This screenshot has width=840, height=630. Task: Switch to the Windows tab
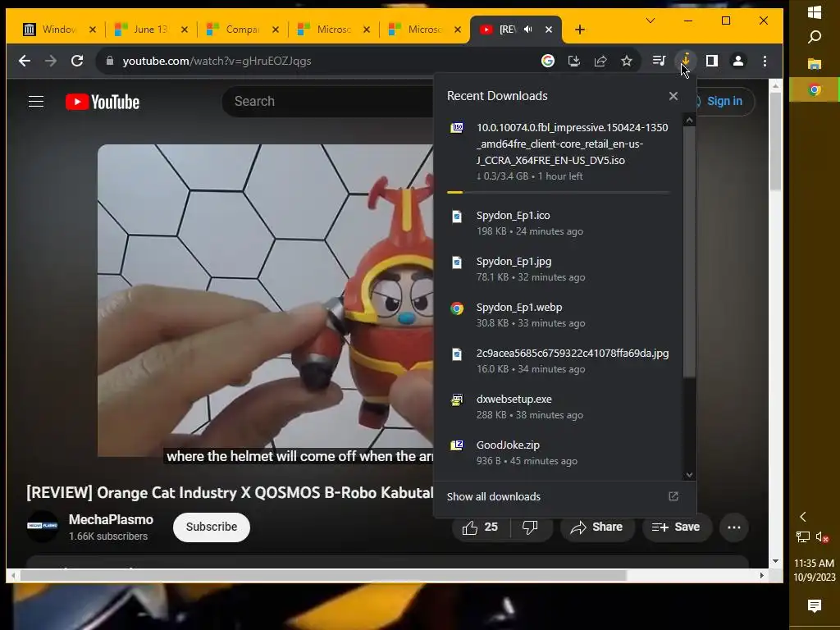[x=59, y=30]
